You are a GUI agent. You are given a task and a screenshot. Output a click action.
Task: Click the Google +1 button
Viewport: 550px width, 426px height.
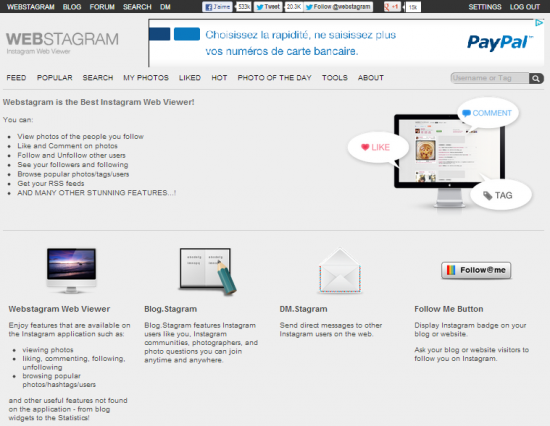click(392, 7)
